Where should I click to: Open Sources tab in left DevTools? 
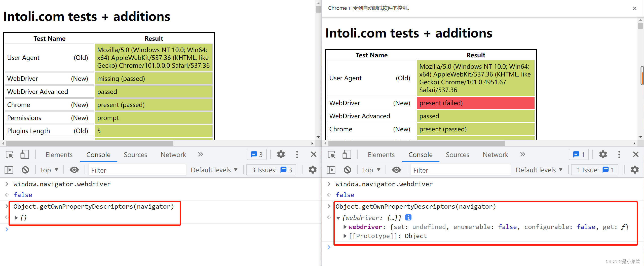coord(135,155)
